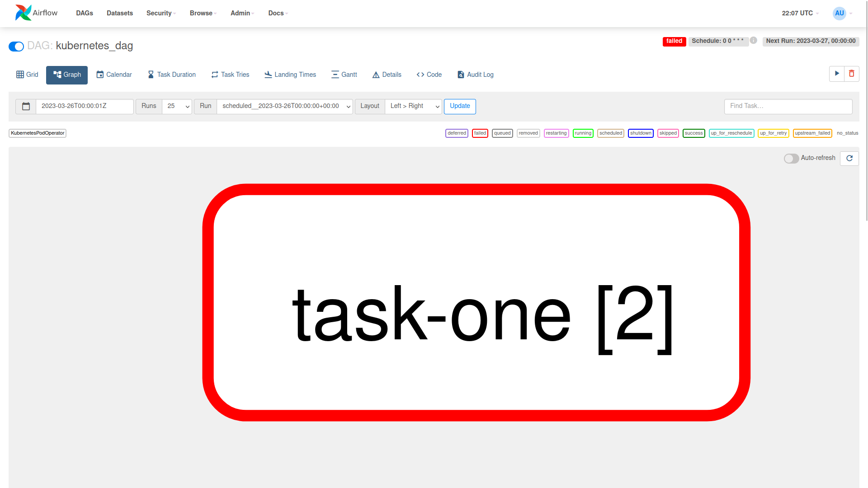Open the execution date calendar picker

[x=26, y=106]
